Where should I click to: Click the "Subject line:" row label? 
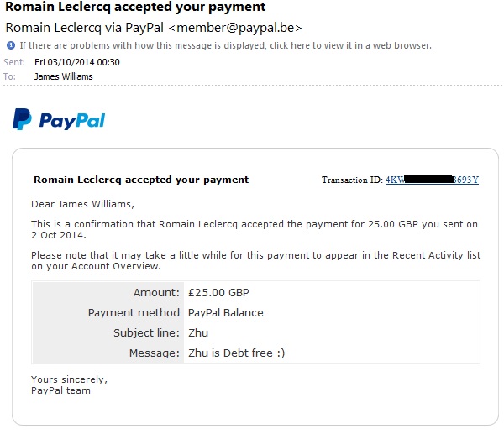(146, 333)
